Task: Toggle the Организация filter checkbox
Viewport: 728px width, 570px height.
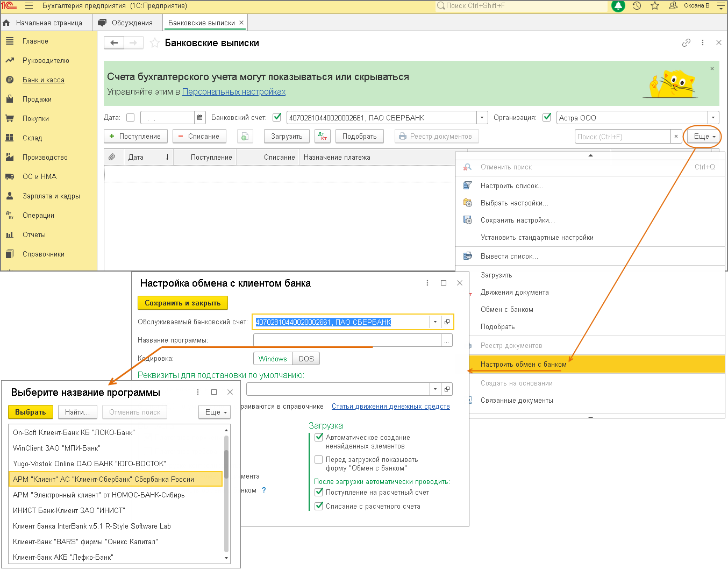Action: click(547, 117)
